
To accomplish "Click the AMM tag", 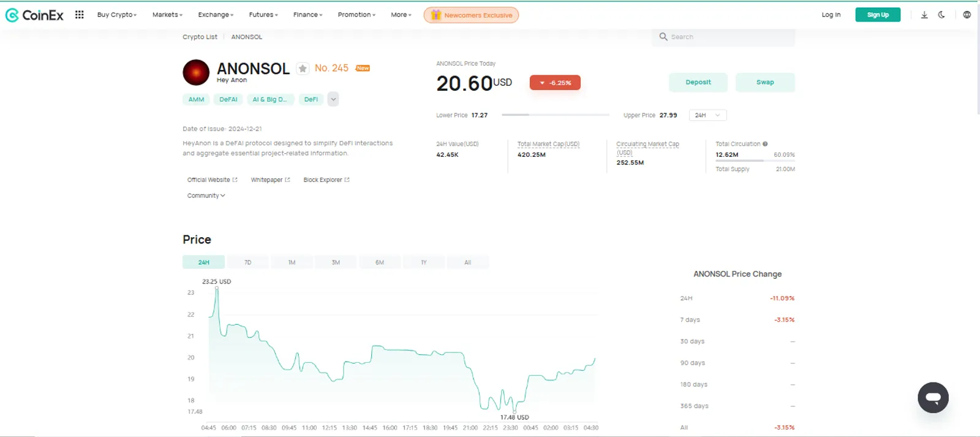I will (196, 99).
